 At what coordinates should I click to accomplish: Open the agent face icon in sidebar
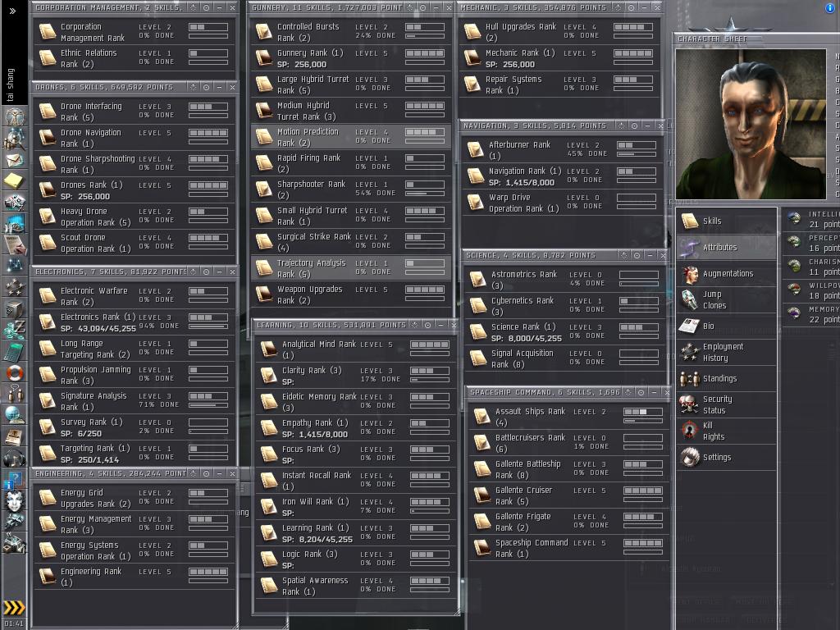click(x=15, y=501)
